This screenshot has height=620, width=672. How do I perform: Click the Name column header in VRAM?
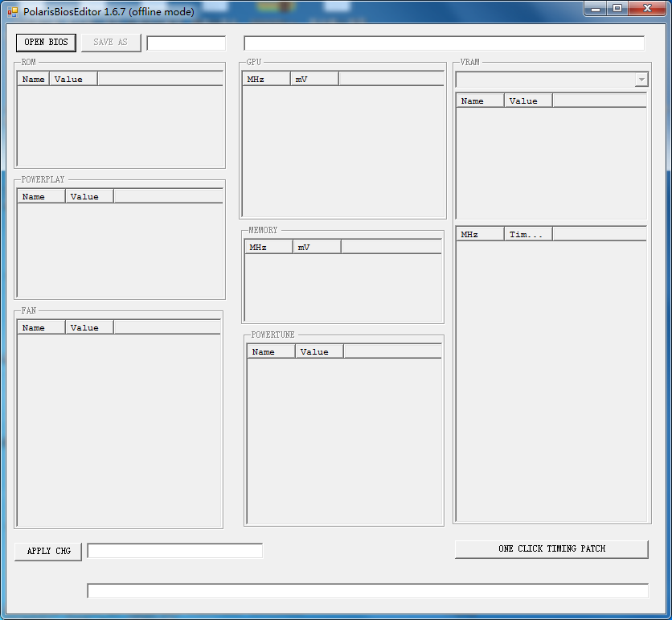pyautogui.click(x=480, y=101)
